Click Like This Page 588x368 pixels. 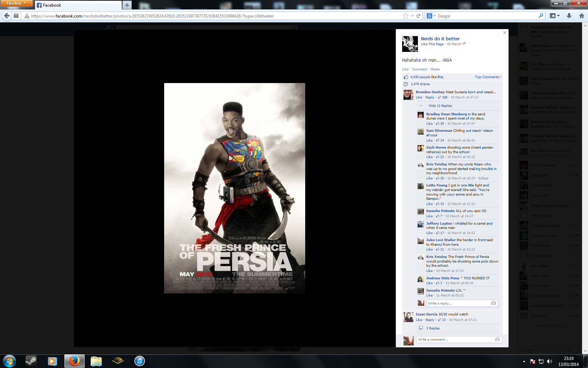(x=432, y=44)
